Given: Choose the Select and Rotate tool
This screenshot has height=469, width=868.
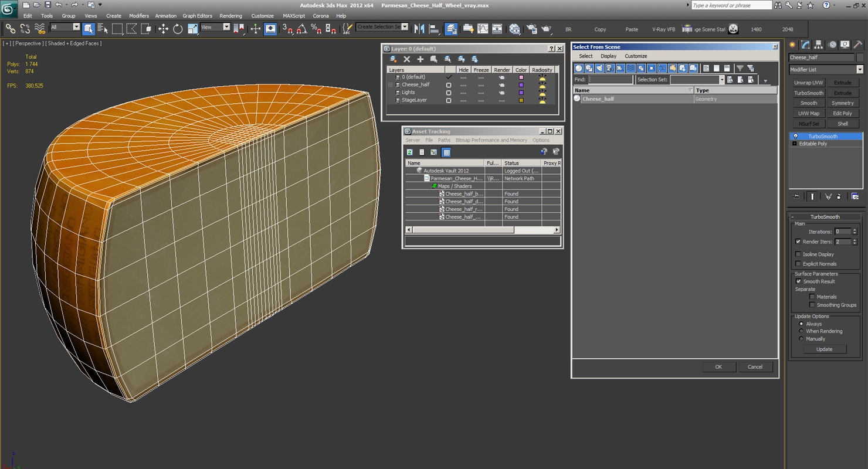Looking at the screenshot, I should [178, 28].
